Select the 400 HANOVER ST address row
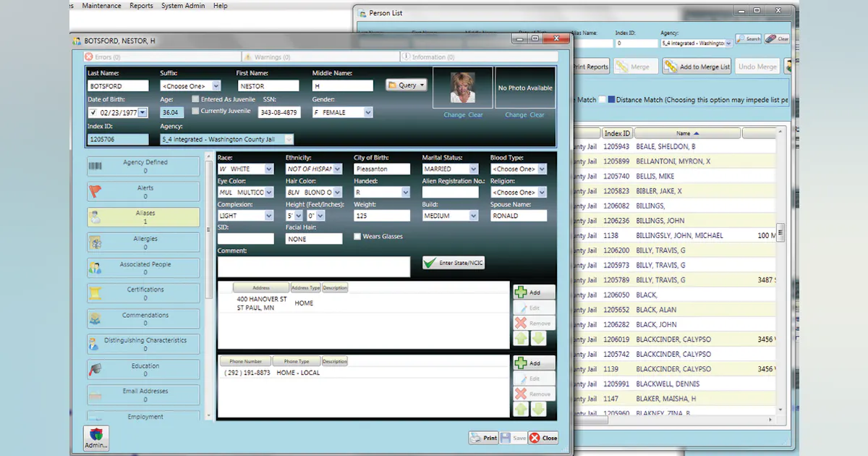 [364, 303]
